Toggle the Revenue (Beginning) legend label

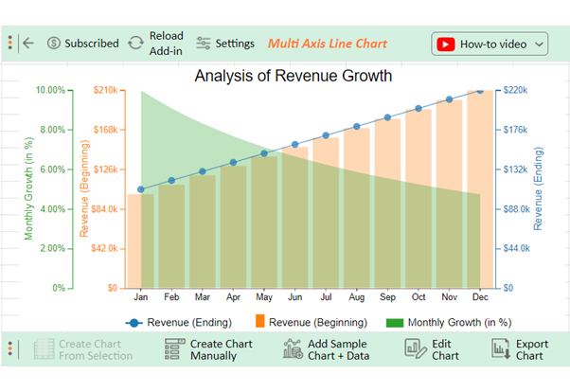click(x=318, y=323)
